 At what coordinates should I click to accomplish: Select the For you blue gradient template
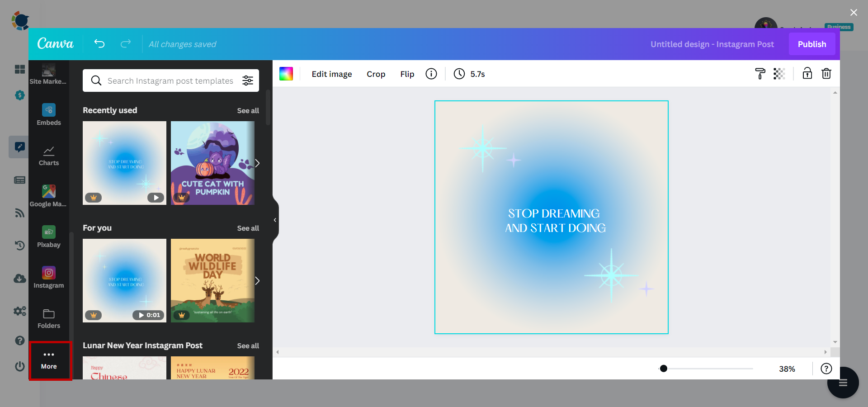[x=124, y=280]
